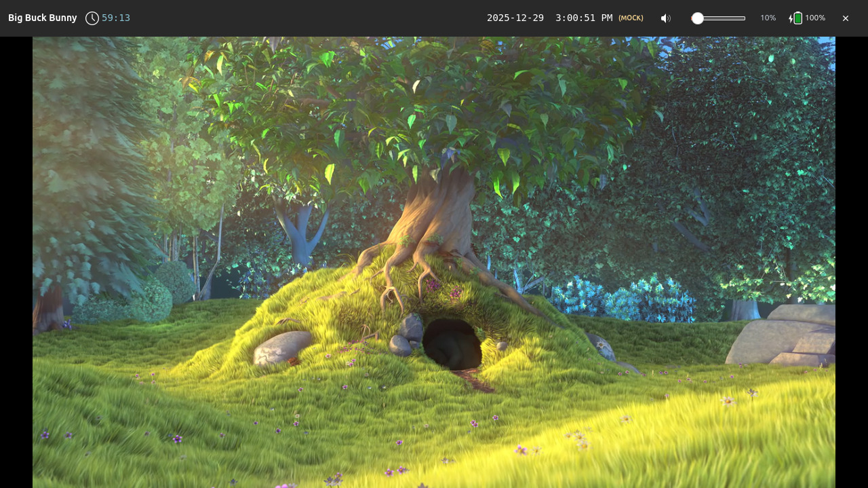
Task: Click the middle of the volume slider track
Action: click(x=719, y=18)
